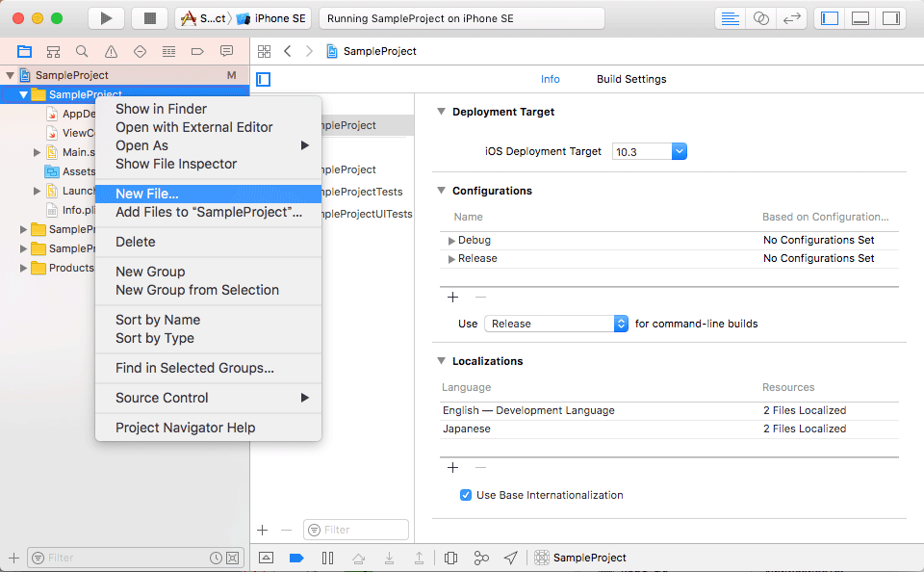Open the Open As submenu
This screenshot has width=924, height=572.
[x=208, y=145]
